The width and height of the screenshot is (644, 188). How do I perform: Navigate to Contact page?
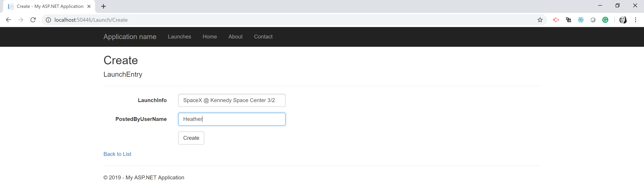263,37
